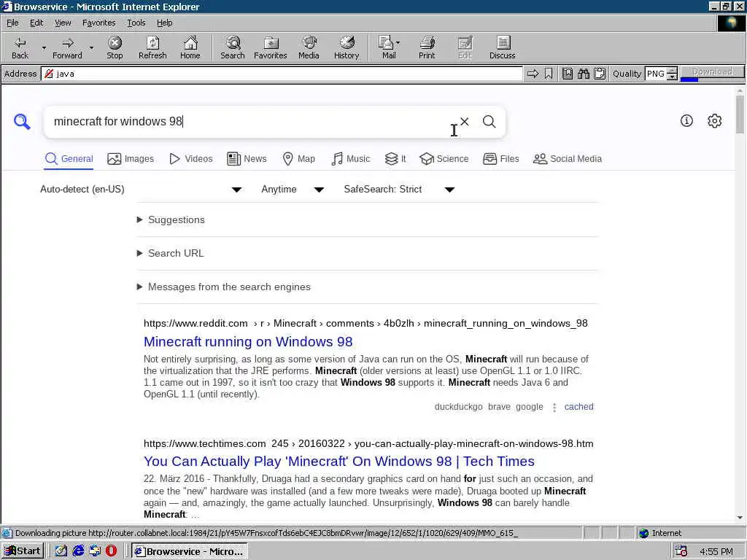The image size is (747, 560).
Task: Click the Show Desktop quick launch icon
Action: pos(61,551)
